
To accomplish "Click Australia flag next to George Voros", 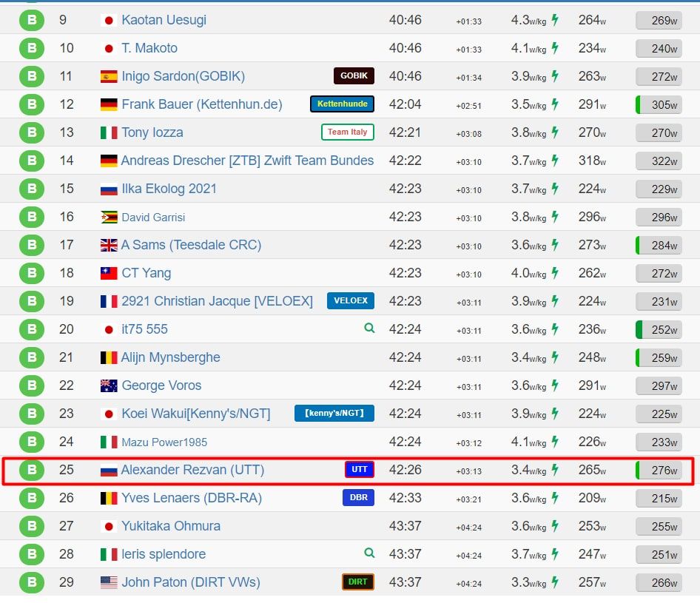I will (x=109, y=386).
